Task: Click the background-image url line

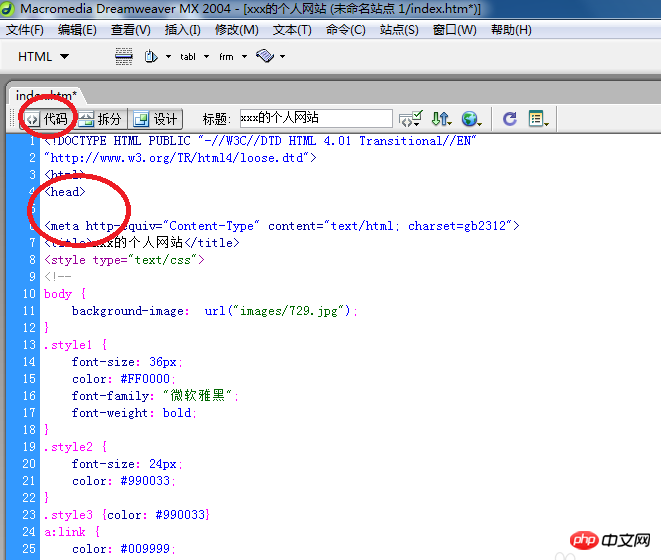Action: (x=215, y=311)
